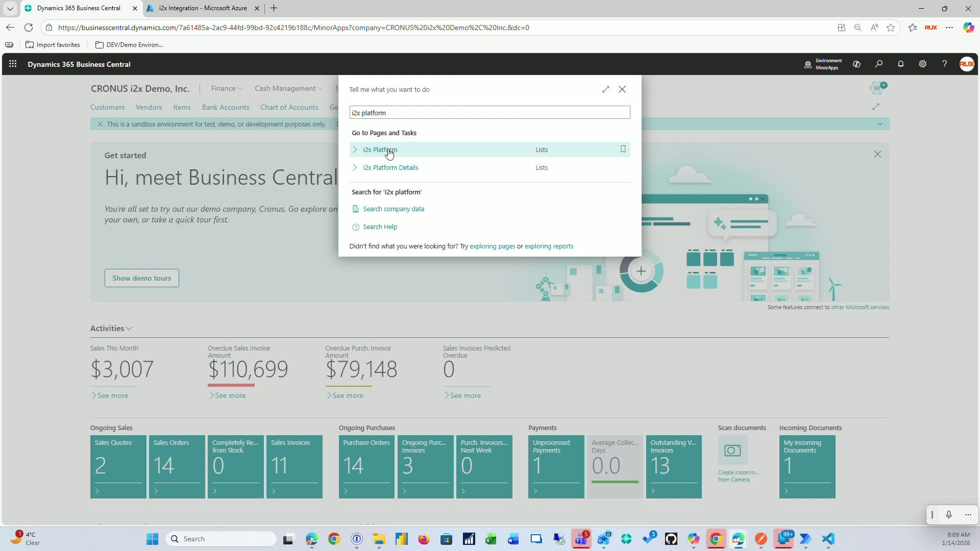Switch to the i2x Integration Azure tab

tap(203, 8)
